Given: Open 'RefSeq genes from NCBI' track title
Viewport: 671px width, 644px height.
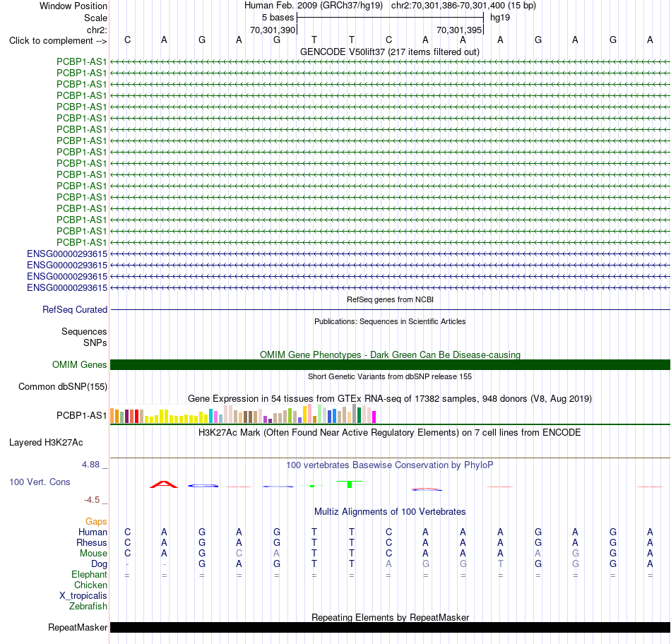Looking at the screenshot, I should pyautogui.click(x=390, y=299).
